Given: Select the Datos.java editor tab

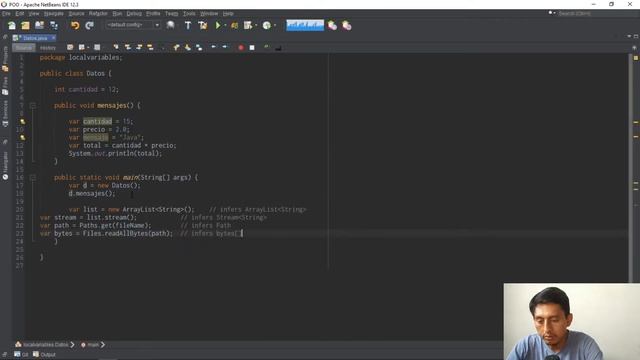Looking at the screenshot, I should 33,38.
